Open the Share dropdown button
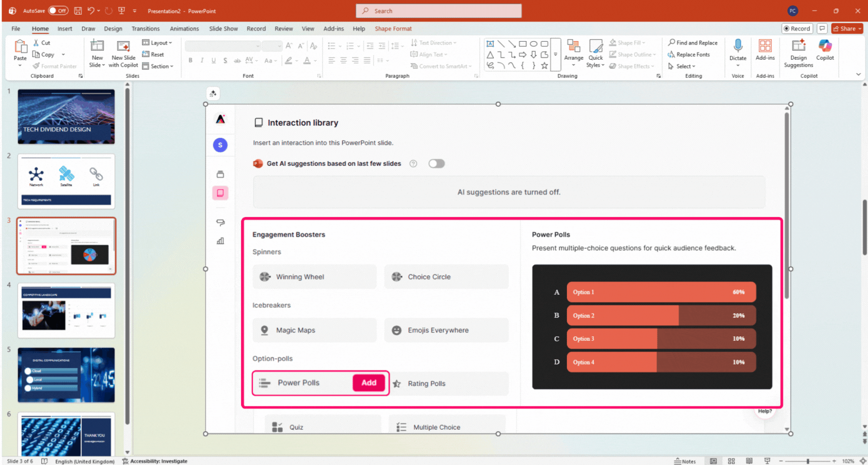 pyautogui.click(x=847, y=28)
